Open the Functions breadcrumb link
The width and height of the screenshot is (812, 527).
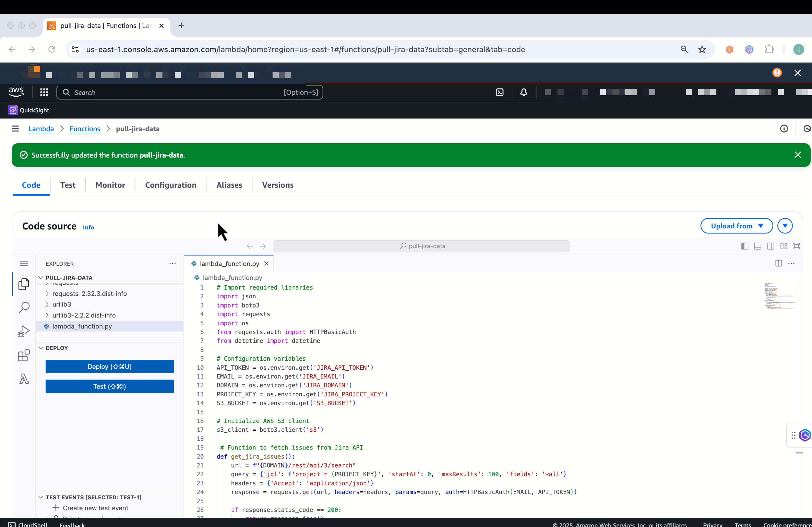pos(85,129)
